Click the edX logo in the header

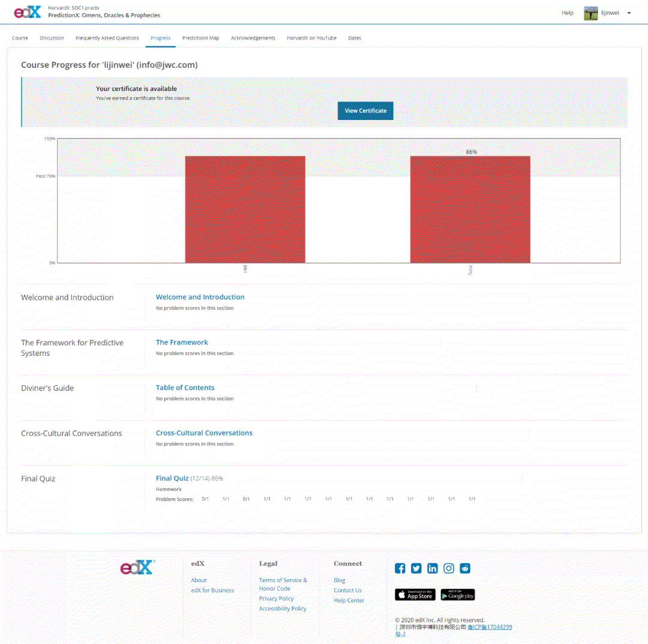pos(28,13)
